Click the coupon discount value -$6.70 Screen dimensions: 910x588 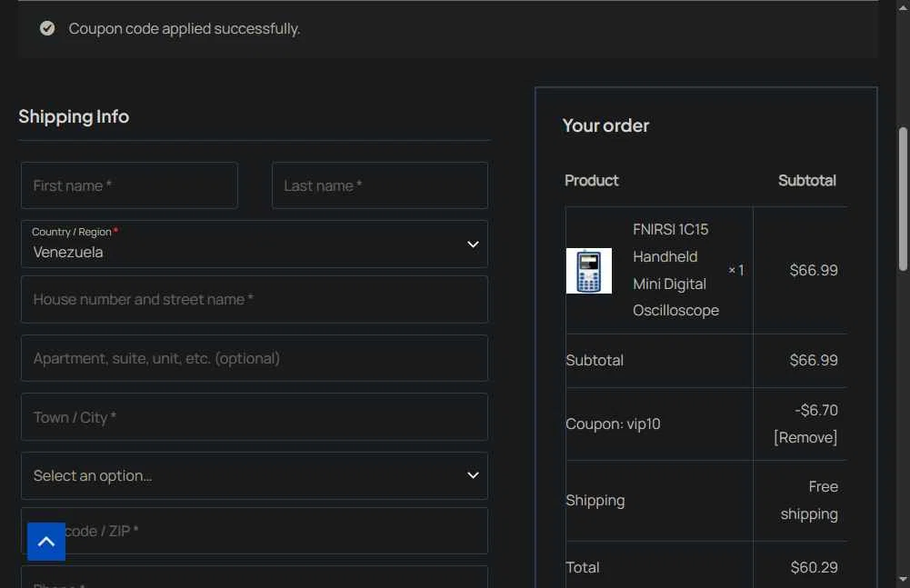816,410
